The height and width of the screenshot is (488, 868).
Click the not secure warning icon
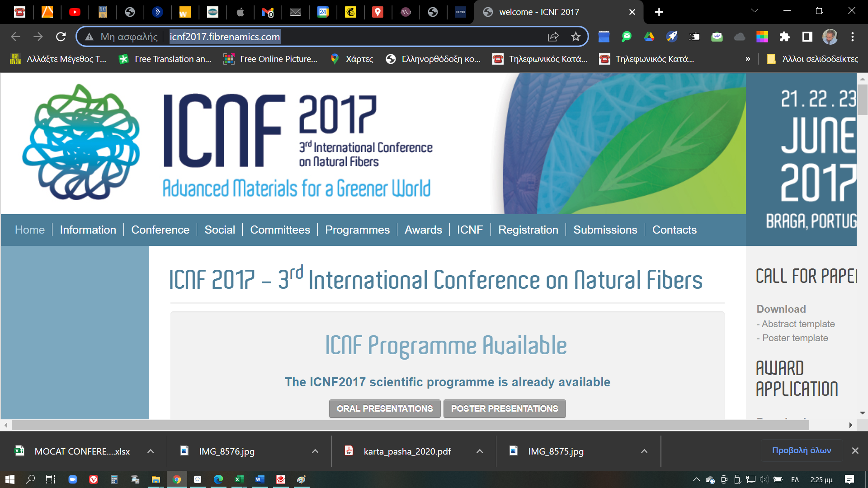(90, 37)
